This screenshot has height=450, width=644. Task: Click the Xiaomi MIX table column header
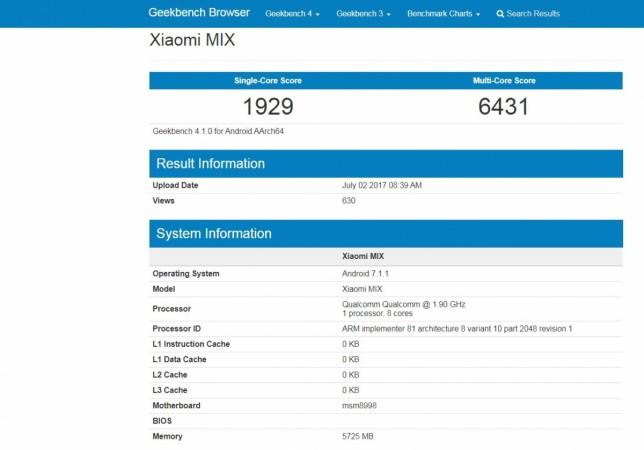pyautogui.click(x=363, y=256)
